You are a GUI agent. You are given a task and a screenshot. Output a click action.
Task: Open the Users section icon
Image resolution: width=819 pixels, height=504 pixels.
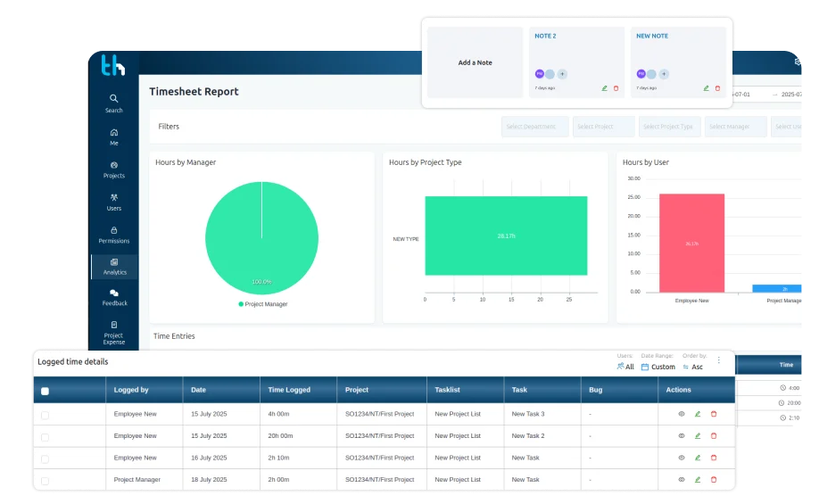point(114,197)
